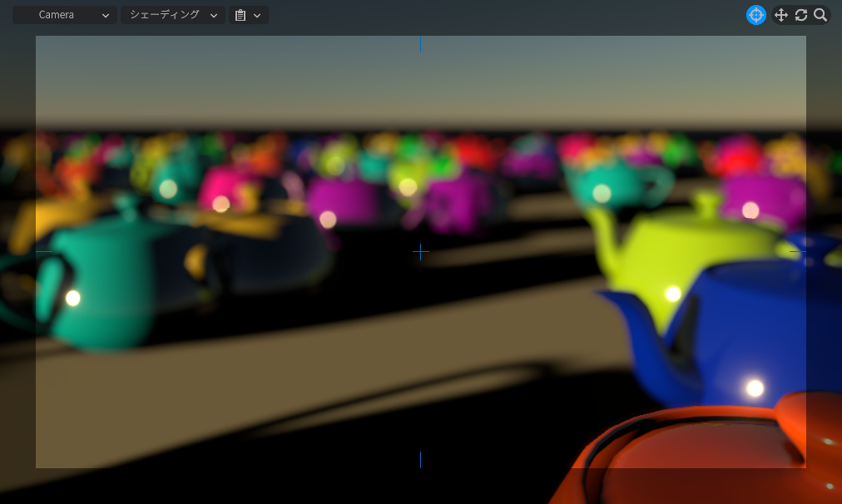This screenshot has width=842, height=504.
Task: Open the clipboard overlay options dropdown
Action: click(248, 15)
